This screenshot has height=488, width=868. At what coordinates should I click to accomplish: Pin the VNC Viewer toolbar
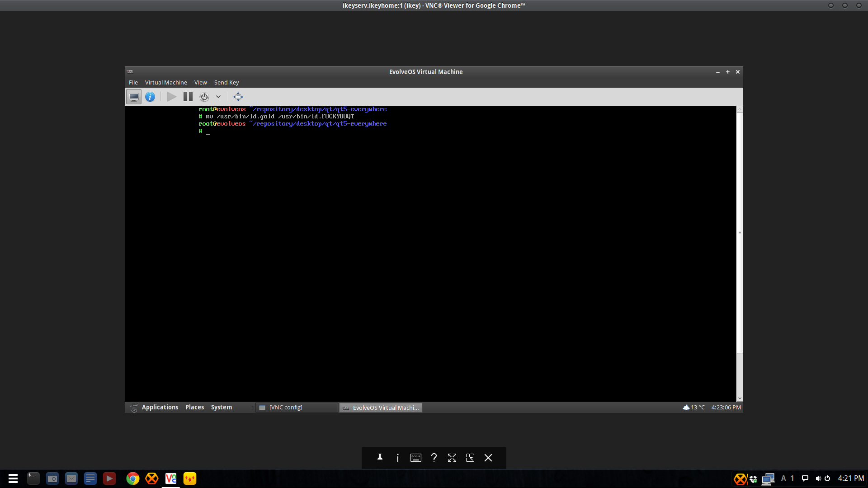coord(380,458)
